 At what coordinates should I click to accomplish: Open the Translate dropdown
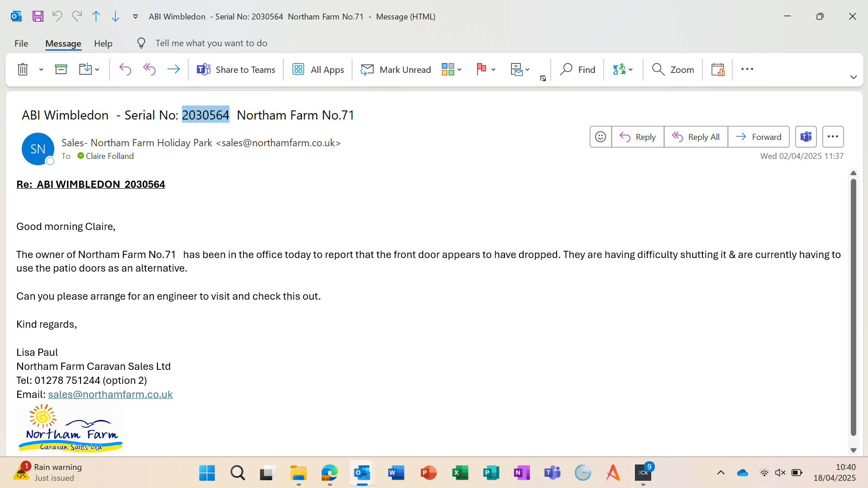pyautogui.click(x=623, y=69)
